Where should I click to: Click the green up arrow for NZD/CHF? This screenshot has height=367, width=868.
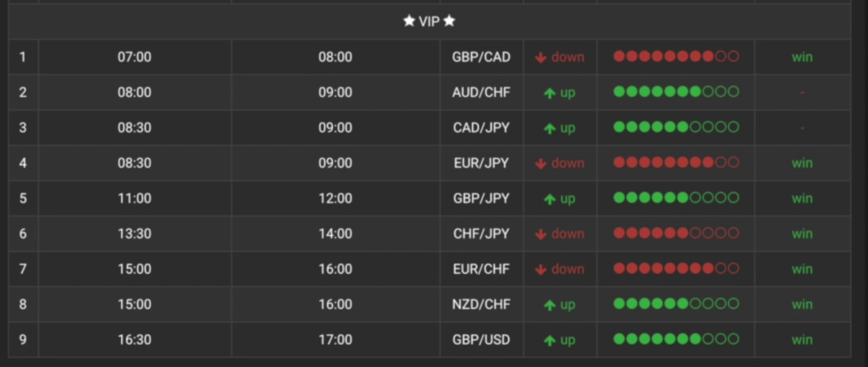click(x=550, y=305)
